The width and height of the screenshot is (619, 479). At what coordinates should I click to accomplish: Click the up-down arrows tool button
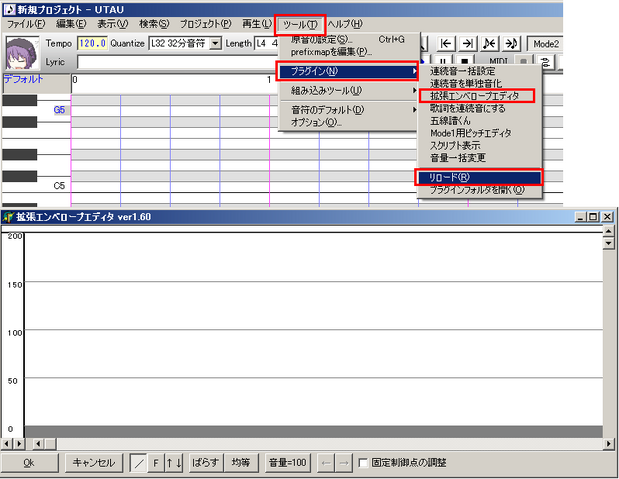pyautogui.click(x=174, y=463)
